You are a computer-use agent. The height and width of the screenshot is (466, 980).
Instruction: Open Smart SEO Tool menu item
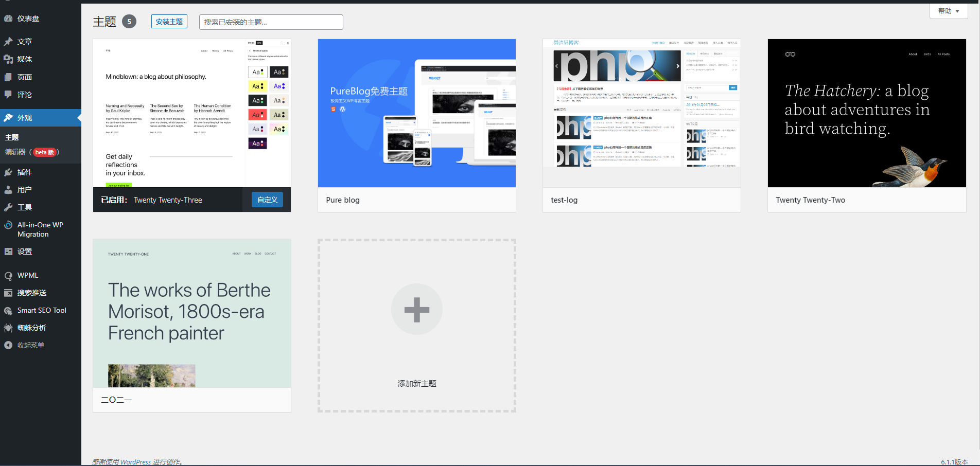pos(41,310)
